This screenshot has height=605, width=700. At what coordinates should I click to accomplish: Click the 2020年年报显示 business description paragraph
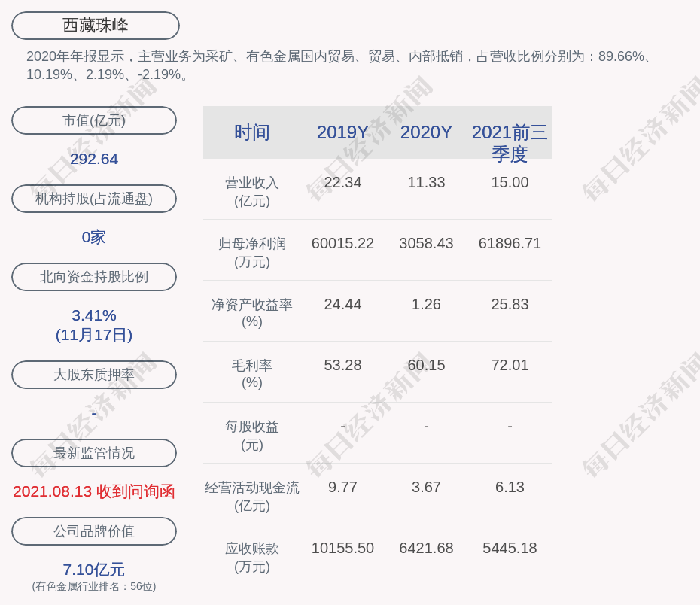click(x=339, y=65)
